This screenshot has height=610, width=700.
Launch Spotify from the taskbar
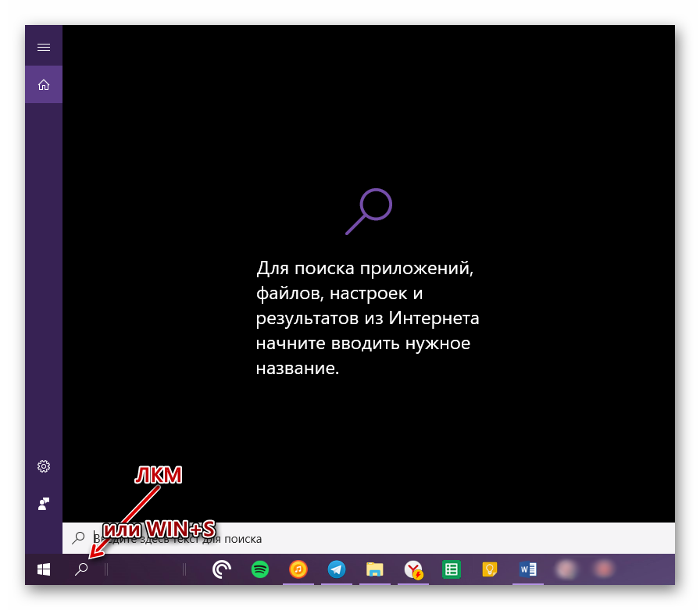click(260, 570)
